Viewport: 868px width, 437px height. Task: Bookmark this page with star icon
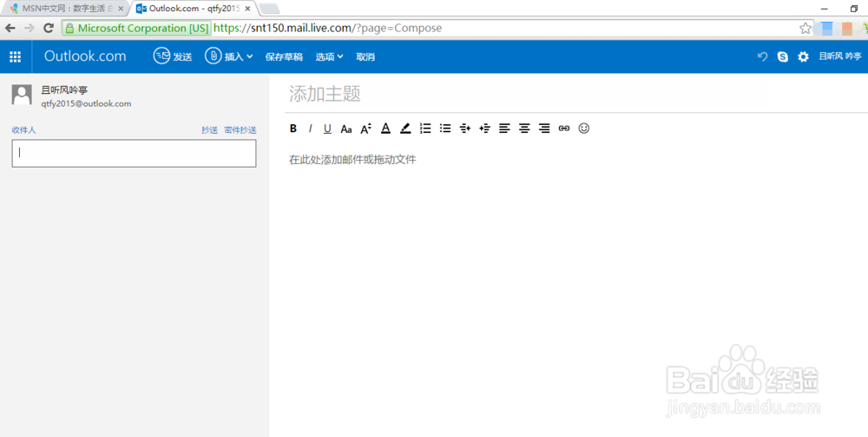tap(806, 29)
